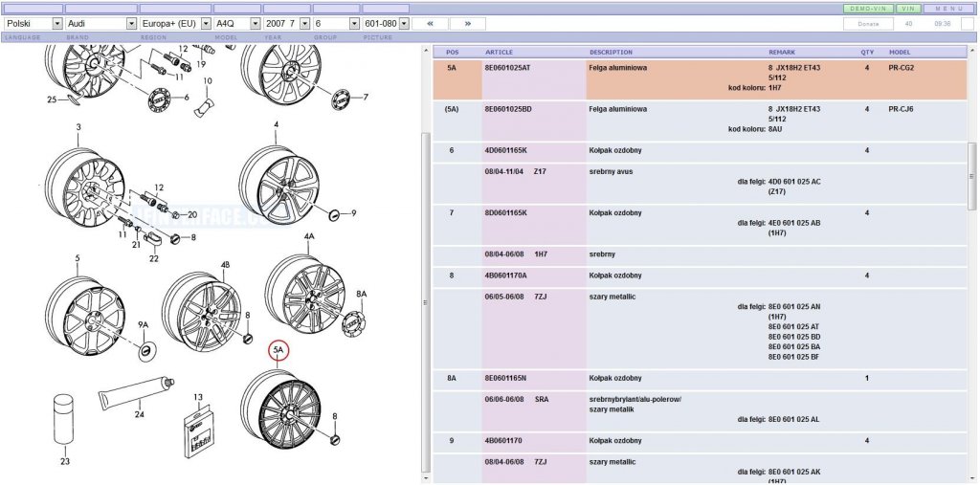Go to next picture with » button
This screenshot has width=980, height=485.
tap(467, 23)
